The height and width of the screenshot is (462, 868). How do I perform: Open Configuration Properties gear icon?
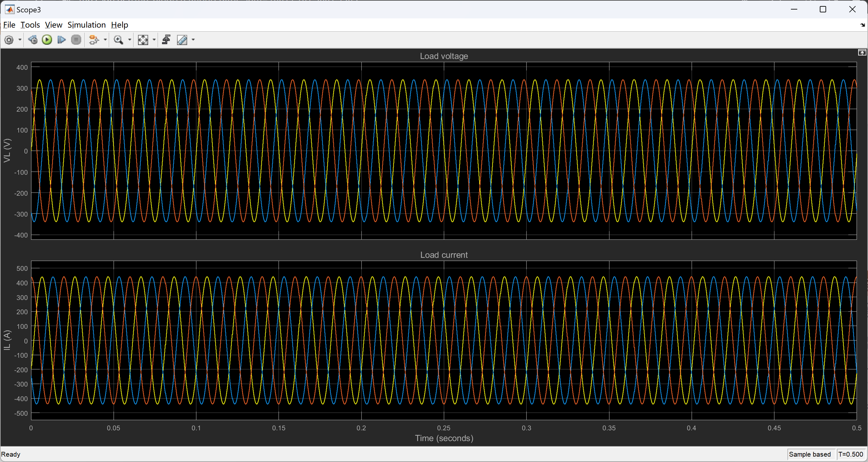(x=9, y=40)
